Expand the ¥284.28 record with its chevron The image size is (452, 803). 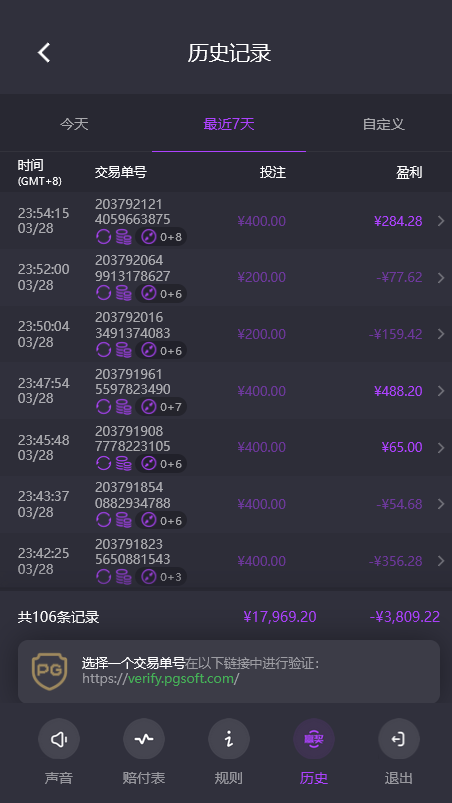click(x=441, y=221)
